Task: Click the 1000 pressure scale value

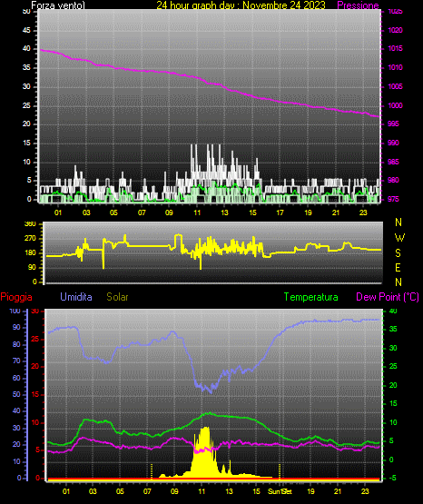Action: [x=396, y=105]
